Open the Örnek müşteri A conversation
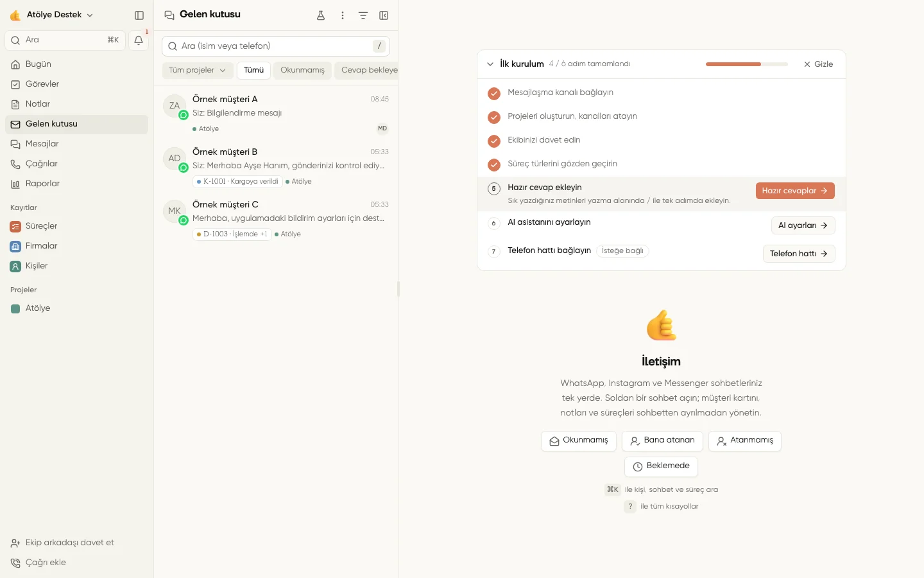924x578 pixels. pos(276,114)
